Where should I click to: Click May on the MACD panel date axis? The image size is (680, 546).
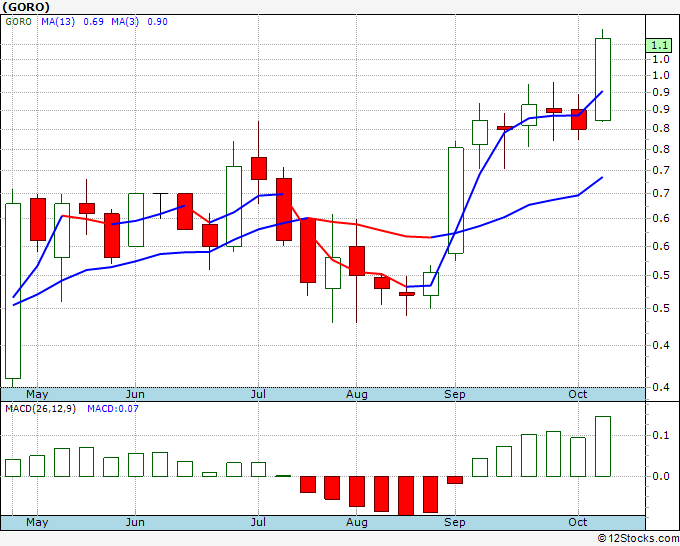37,522
